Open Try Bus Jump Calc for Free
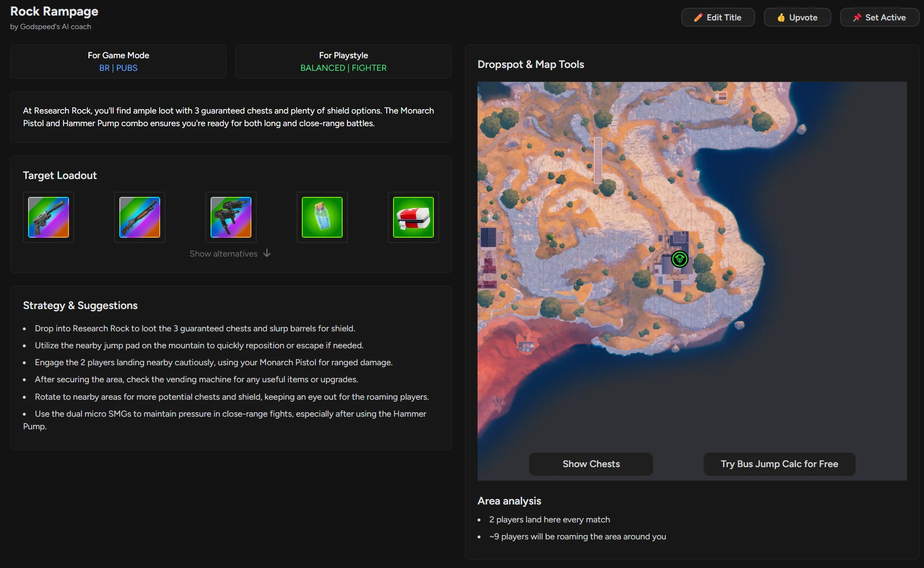This screenshot has height=568, width=924. click(x=779, y=464)
